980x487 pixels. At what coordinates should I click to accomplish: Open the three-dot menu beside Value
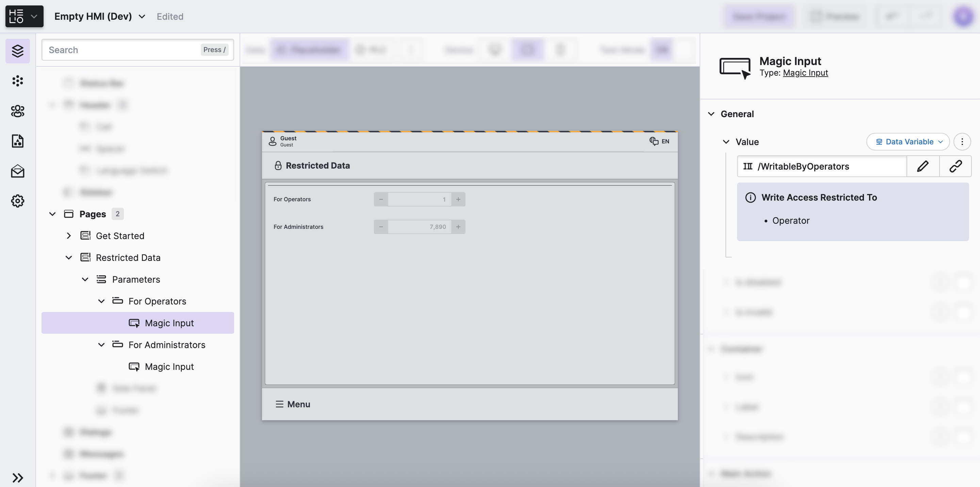pos(962,142)
